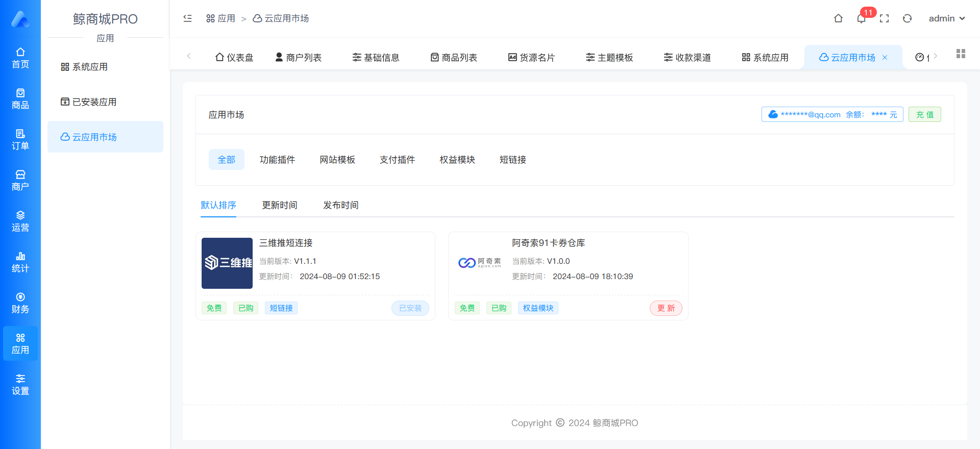This screenshot has width=980, height=449.
Task: Click the partially visible last page tab
Action: coord(922,58)
